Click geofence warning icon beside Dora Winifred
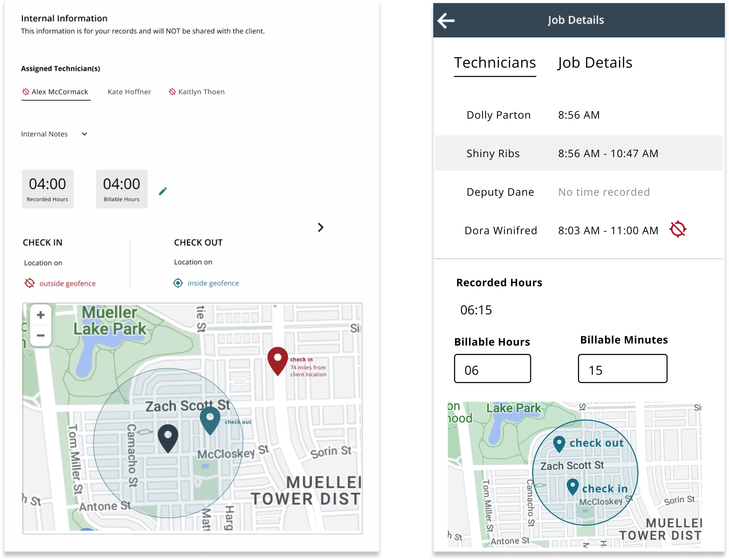 click(x=678, y=229)
